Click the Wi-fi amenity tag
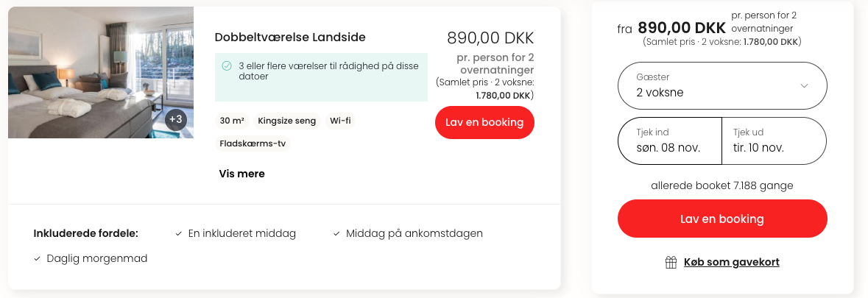This screenshot has height=298, width=868. click(340, 121)
